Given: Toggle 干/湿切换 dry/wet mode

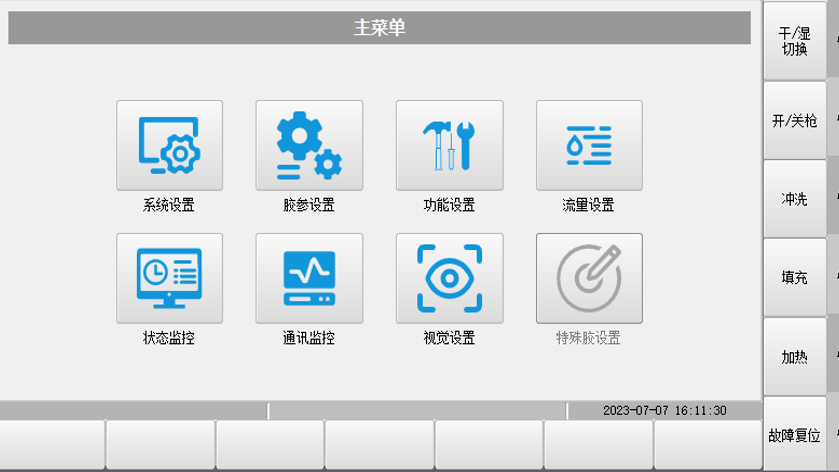Looking at the screenshot, I should point(794,41).
